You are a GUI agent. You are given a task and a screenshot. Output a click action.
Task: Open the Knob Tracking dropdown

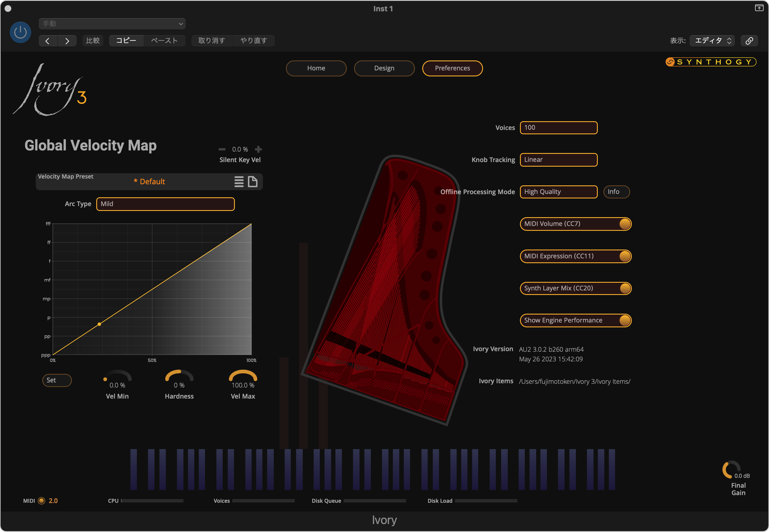[558, 160]
